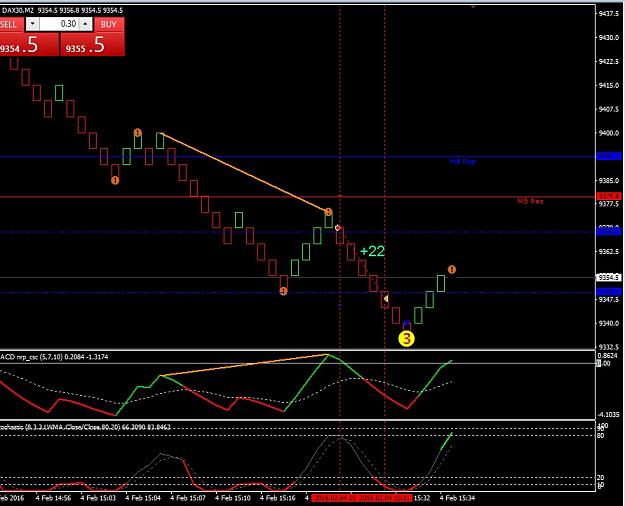Click the 9332.5 value on the price axis

pos(609,347)
